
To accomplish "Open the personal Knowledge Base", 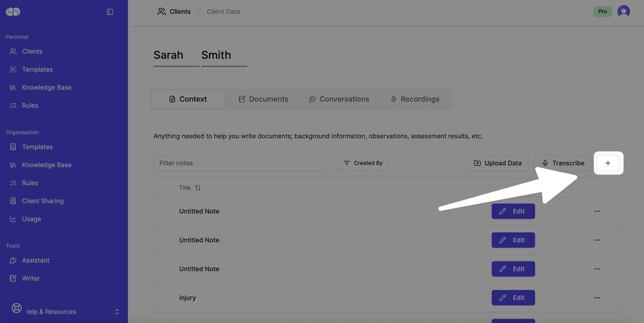I will coord(46,87).
